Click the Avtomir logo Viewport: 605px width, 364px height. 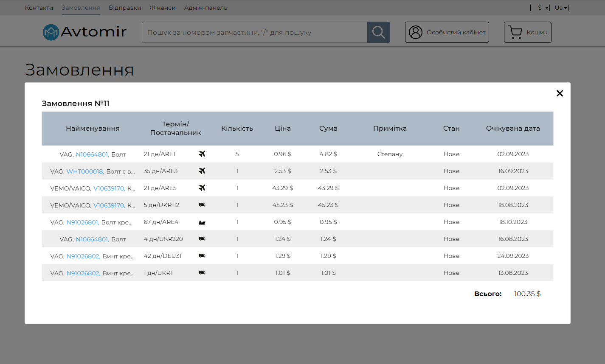[85, 32]
